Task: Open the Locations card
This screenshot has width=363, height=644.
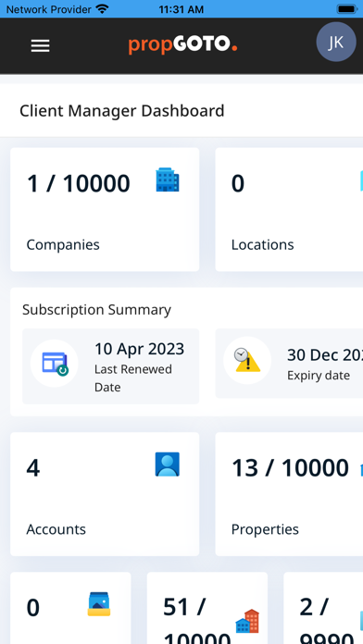Action: coord(289,209)
